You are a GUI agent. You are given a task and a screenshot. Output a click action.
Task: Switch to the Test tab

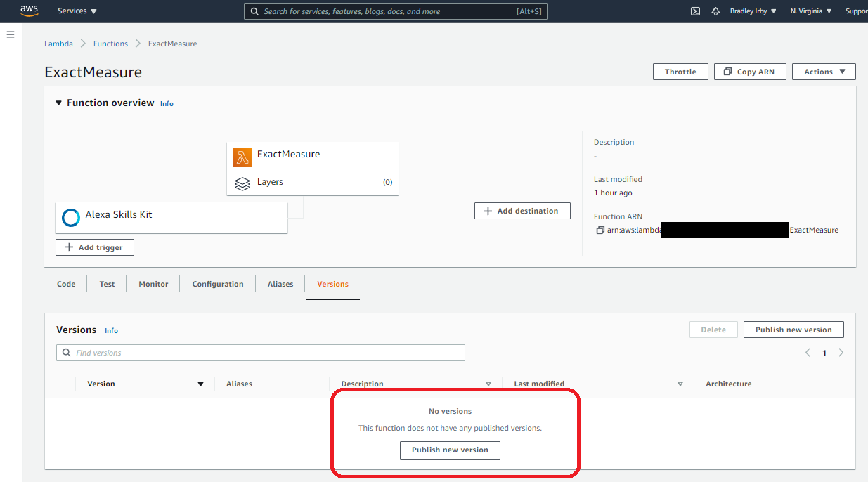(107, 284)
